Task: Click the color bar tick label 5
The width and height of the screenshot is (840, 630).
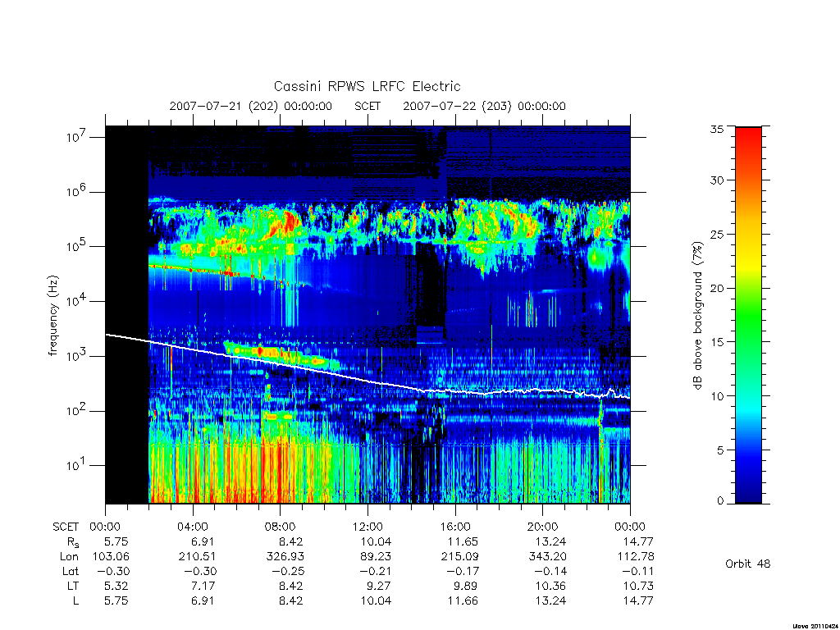Action: click(720, 450)
